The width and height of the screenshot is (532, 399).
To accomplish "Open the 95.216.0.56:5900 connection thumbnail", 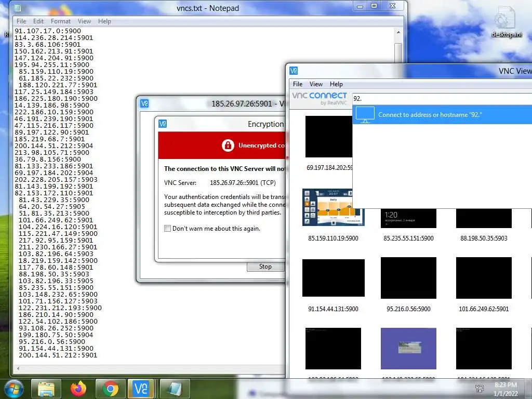I will pos(408,278).
